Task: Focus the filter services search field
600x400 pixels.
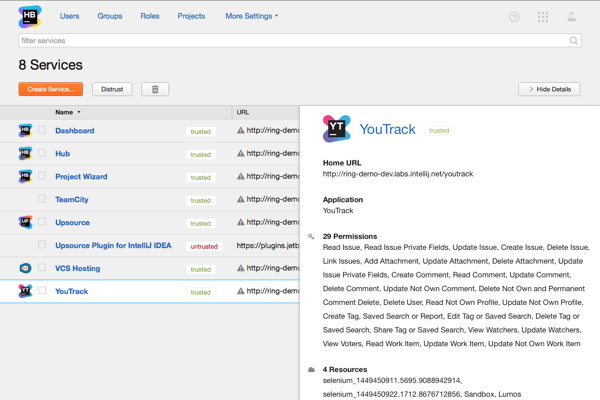Action: click(x=290, y=41)
